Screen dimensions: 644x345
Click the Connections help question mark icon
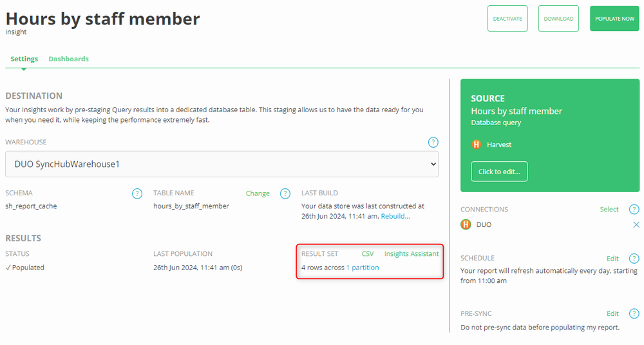coord(634,210)
